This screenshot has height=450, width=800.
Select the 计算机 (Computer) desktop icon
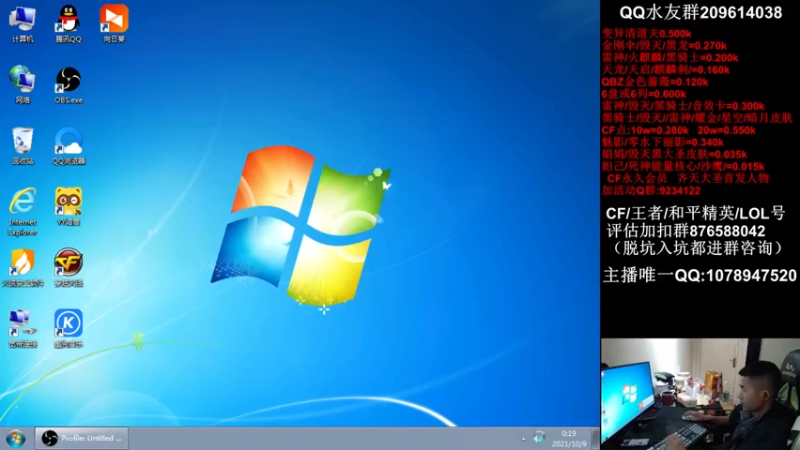pos(22,23)
